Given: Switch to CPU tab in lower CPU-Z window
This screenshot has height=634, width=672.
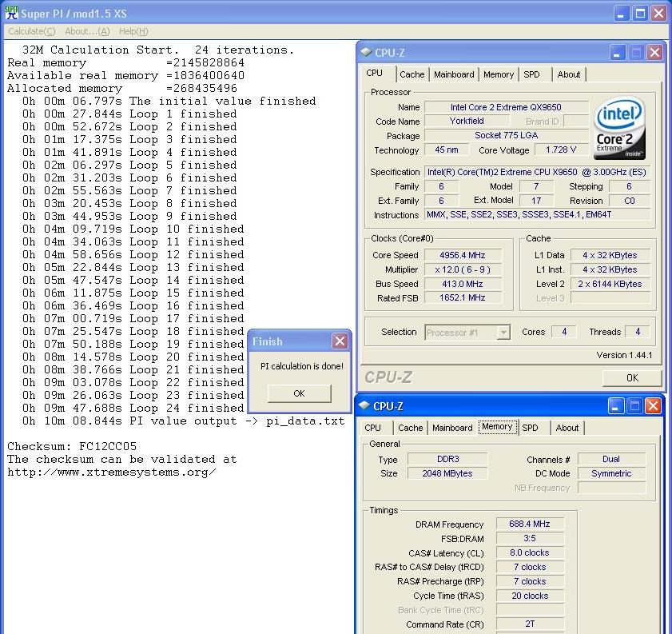Looking at the screenshot, I should [x=372, y=428].
